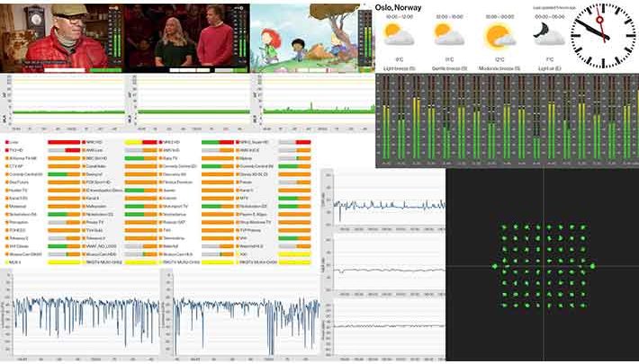This screenshot has height=364, width=639.
Task: Click the crescent moon night forecast icon
Action: 544,34
